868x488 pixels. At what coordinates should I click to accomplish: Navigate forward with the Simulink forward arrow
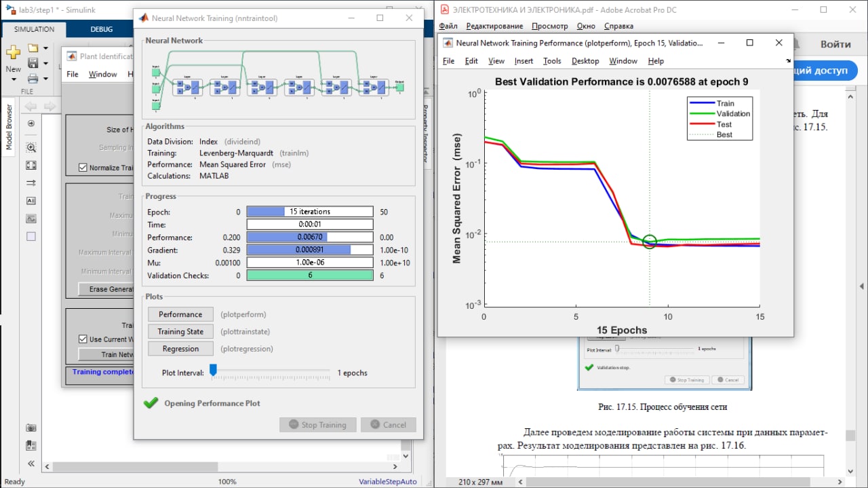pyautogui.click(x=50, y=106)
